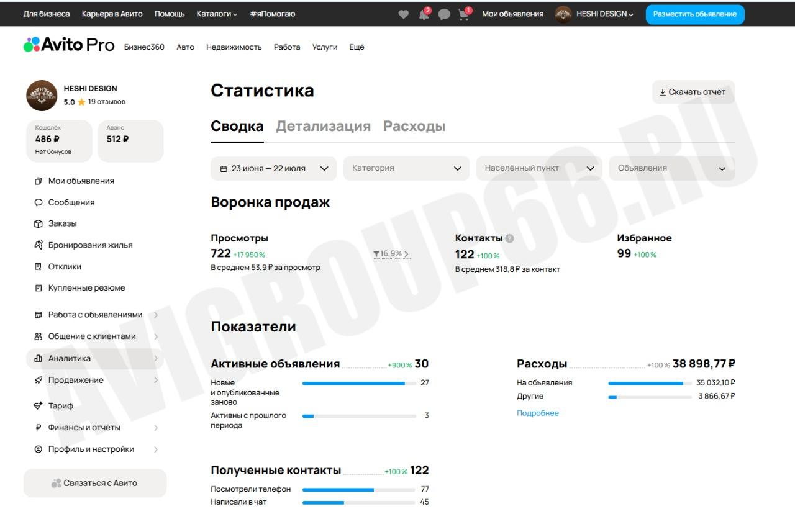Switch to the Детализация tab
Image resolution: width=795 pixels, height=532 pixels.
[x=323, y=127]
